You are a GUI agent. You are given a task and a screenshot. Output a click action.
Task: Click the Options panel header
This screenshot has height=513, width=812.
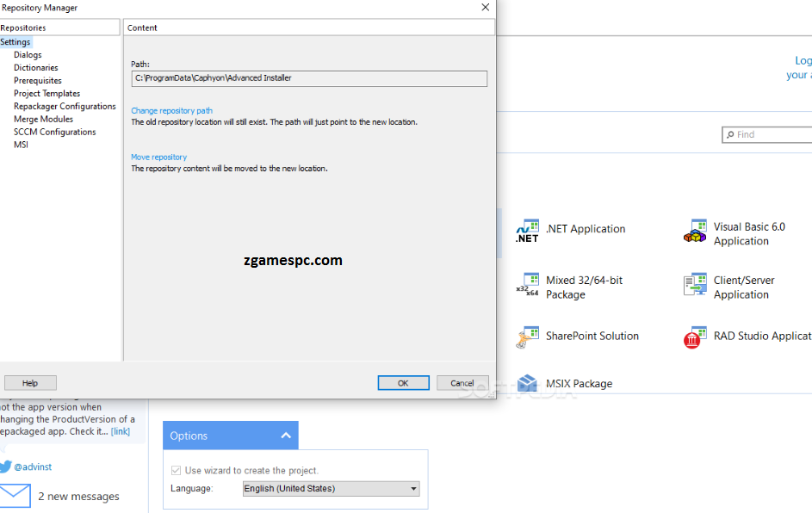(231, 436)
